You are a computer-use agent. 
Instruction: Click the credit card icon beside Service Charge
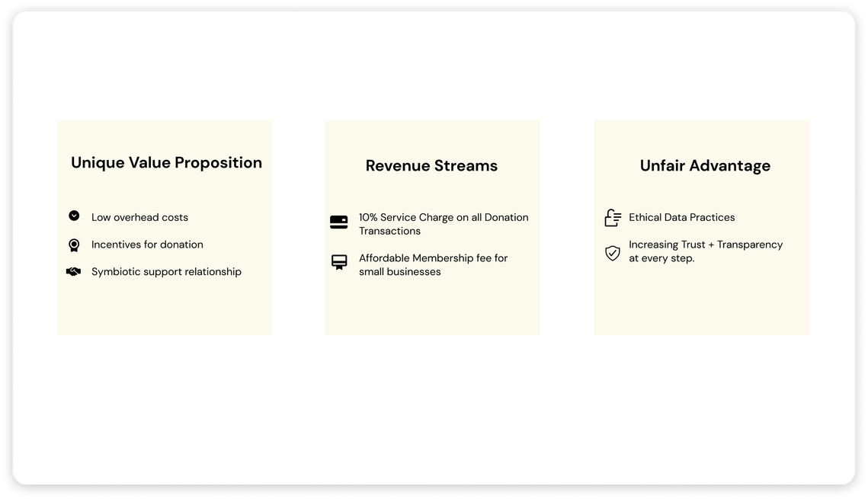[x=339, y=222]
